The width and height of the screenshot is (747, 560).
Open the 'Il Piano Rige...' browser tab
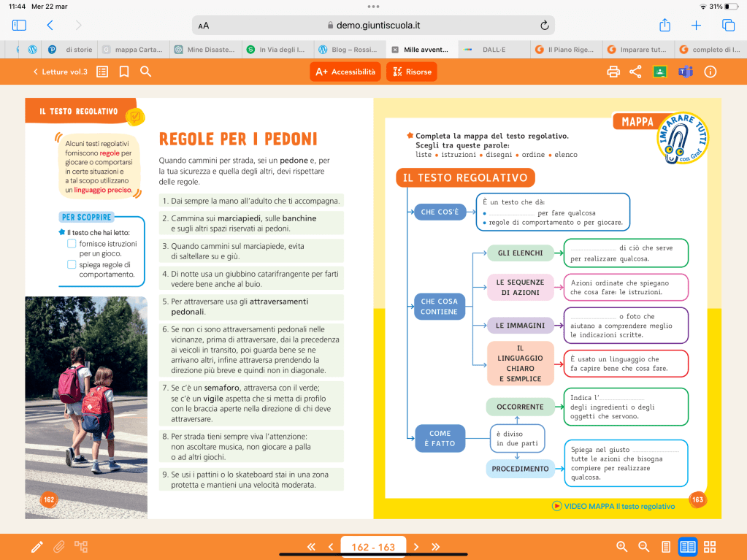pos(566,50)
